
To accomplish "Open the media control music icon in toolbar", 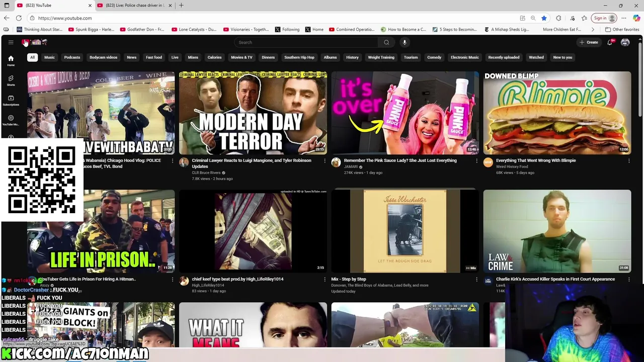I will point(572,18).
